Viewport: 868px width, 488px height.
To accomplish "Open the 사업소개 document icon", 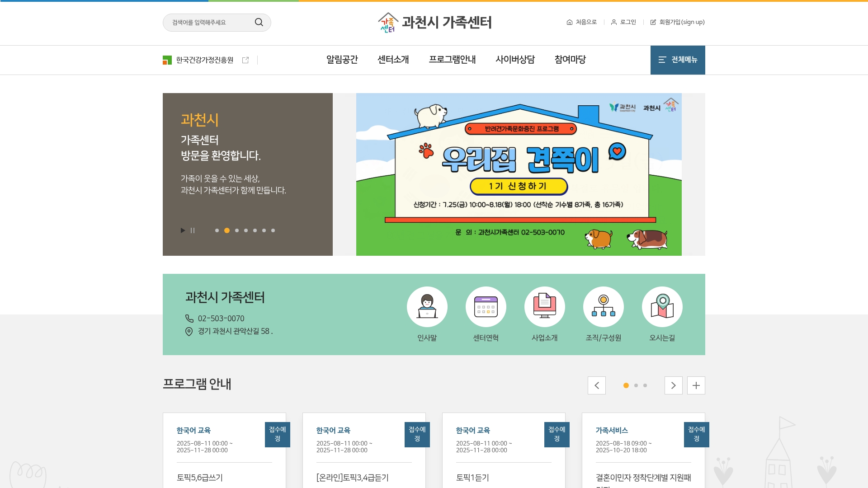I will point(545,307).
